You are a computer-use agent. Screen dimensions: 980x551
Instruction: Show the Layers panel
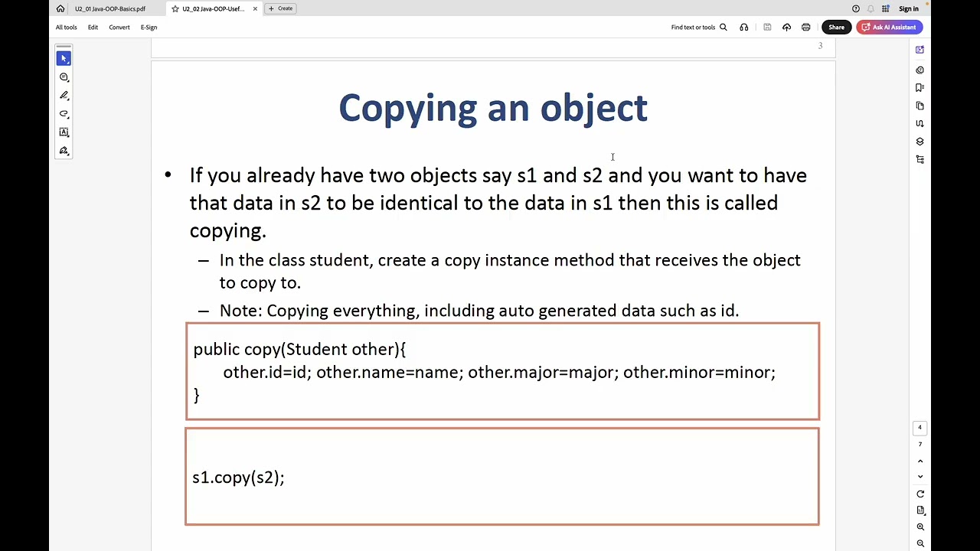click(920, 142)
